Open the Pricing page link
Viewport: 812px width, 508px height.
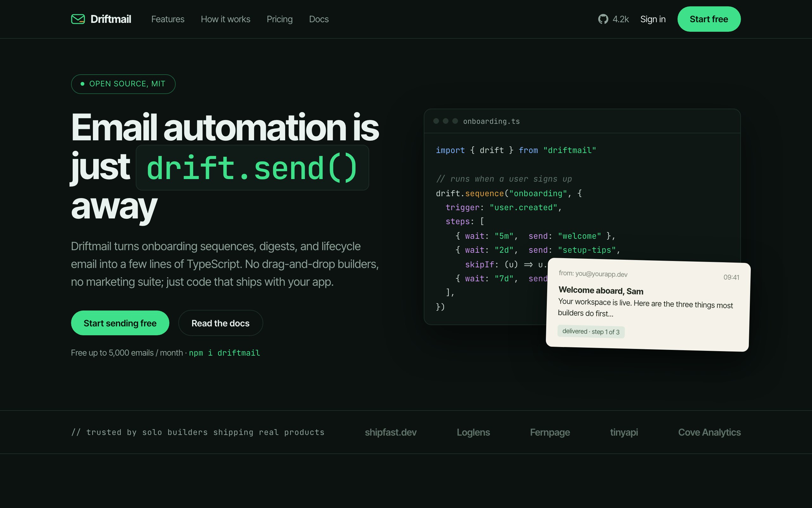click(279, 19)
